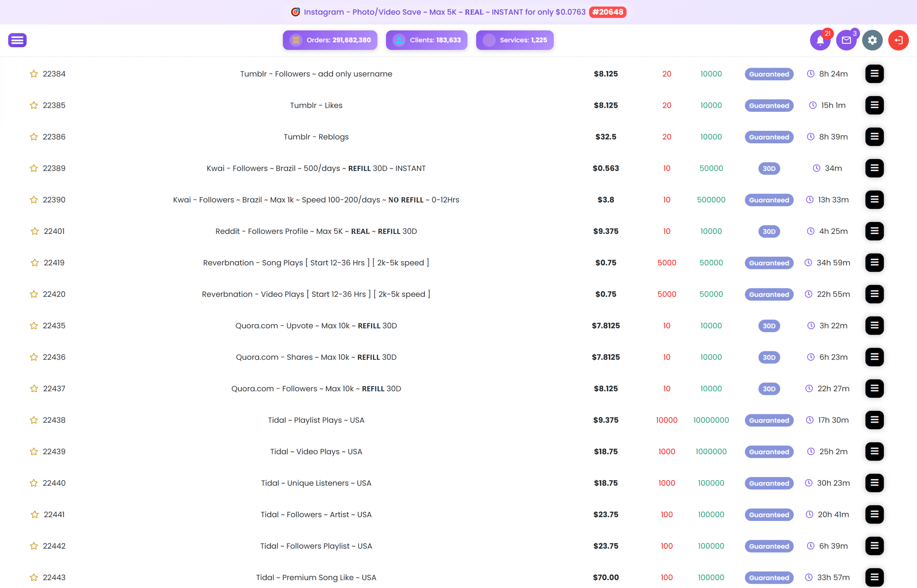Open the notifications bell

[820, 40]
